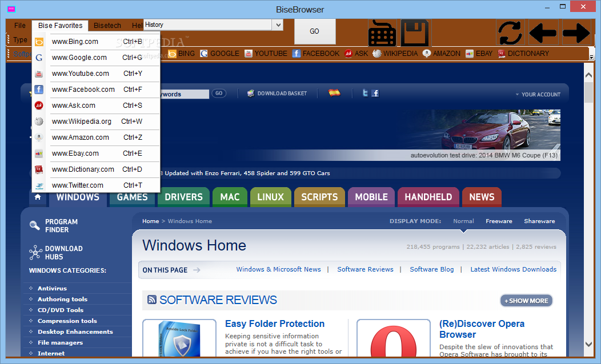Open the WIKIPEDIA bookmark in toolbar
The image size is (601, 364).
click(x=395, y=54)
